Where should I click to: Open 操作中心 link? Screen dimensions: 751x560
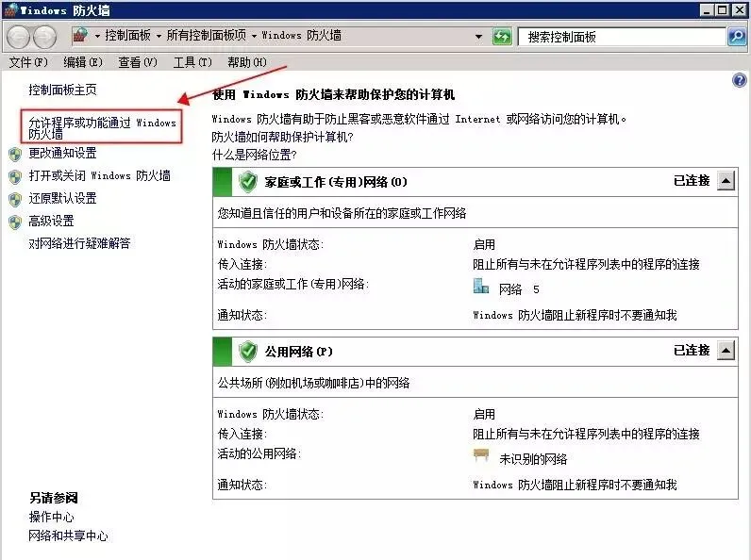(51, 517)
